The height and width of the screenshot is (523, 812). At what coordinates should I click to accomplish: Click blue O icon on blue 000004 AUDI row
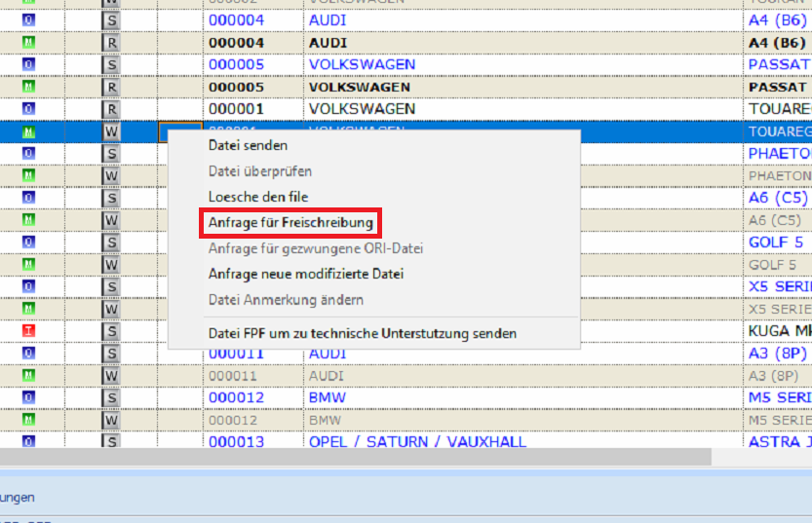point(28,20)
